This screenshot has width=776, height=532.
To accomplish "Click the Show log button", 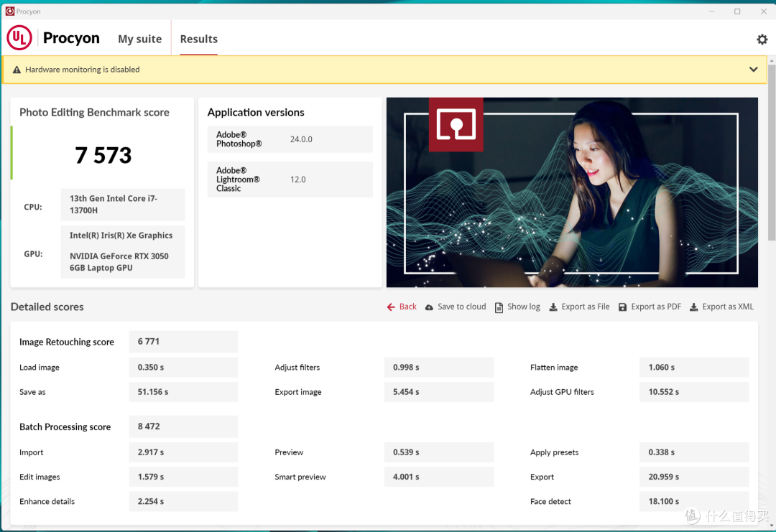I will point(517,307).
